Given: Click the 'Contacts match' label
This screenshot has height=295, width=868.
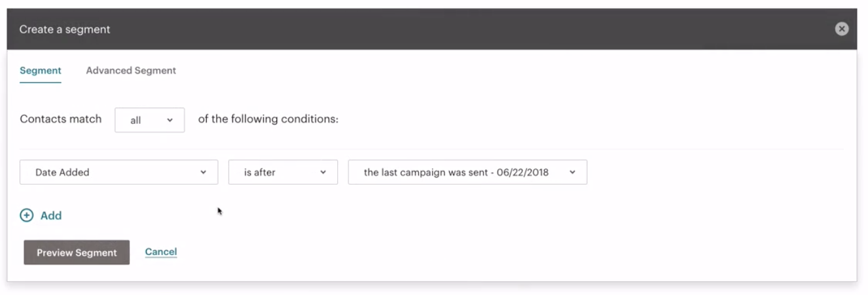Looking at the screenshot, I should (x=61, y=119).
